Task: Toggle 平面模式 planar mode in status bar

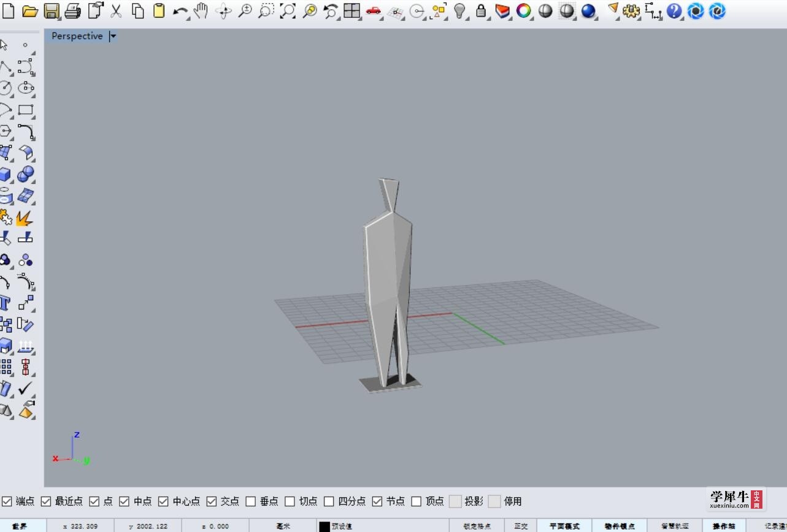Action: click(564, 526)
